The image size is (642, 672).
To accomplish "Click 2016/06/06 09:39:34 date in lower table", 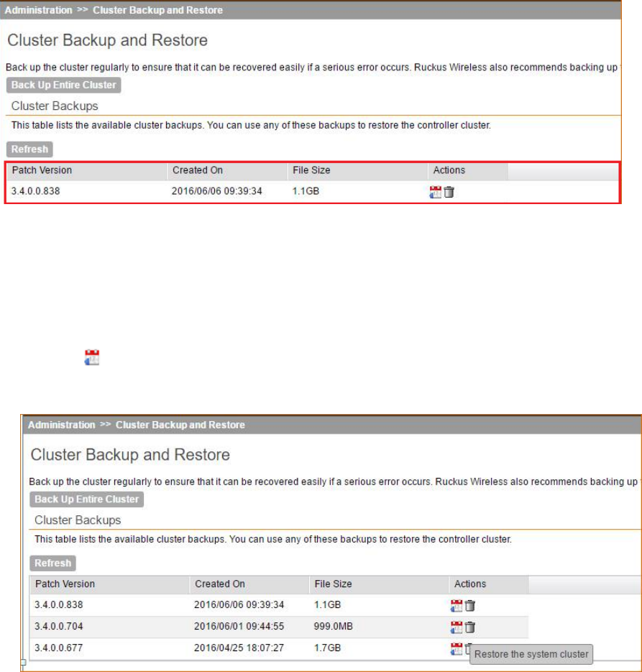I will pos(239,604).
